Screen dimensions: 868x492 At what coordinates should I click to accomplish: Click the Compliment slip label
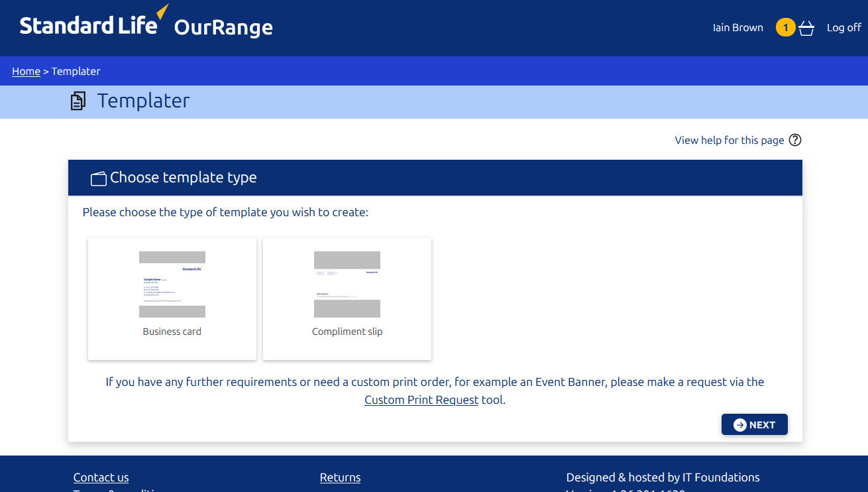[x=347, y=332]
